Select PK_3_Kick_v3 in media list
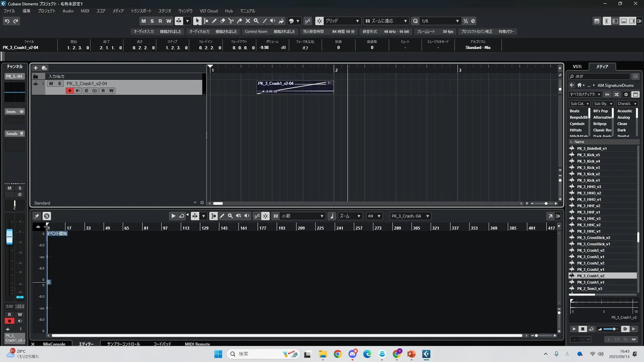 (588, 168)
